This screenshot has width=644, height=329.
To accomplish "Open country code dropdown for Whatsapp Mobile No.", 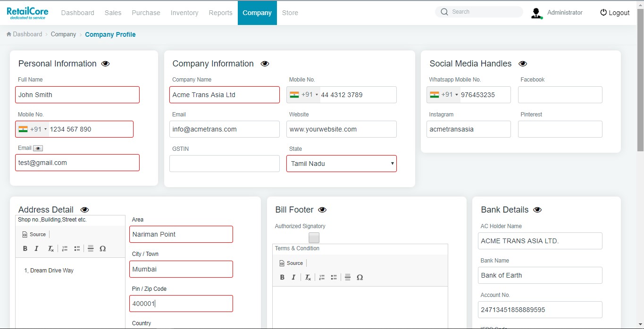I will coord(443,95).
